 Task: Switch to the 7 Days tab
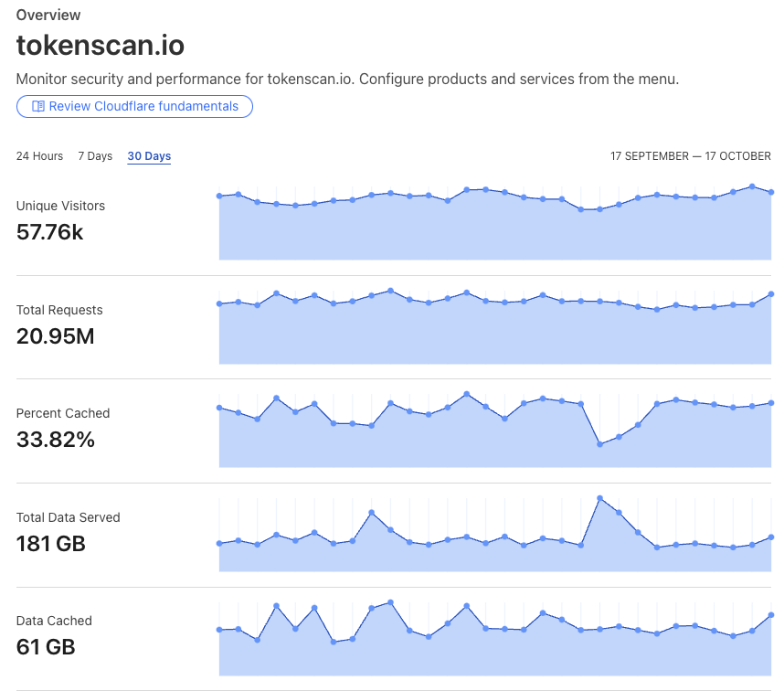pyautogui.click(x=95, y=156)
